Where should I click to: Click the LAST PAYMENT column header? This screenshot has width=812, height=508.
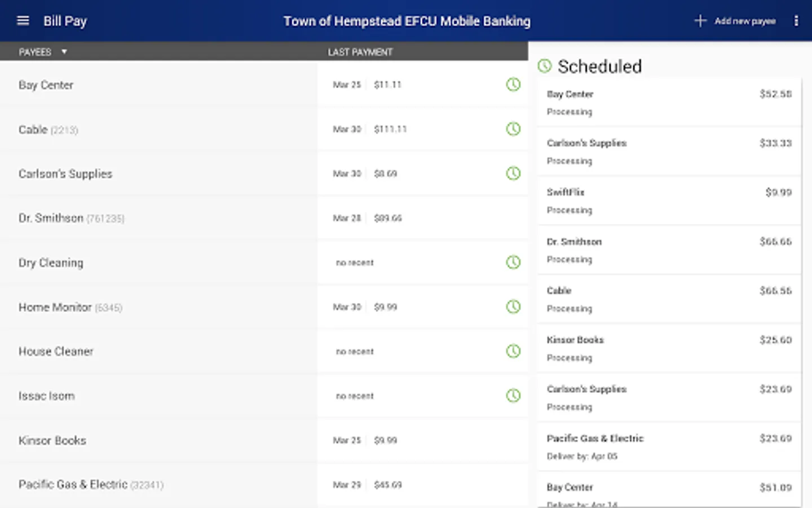tap(360, 52)
